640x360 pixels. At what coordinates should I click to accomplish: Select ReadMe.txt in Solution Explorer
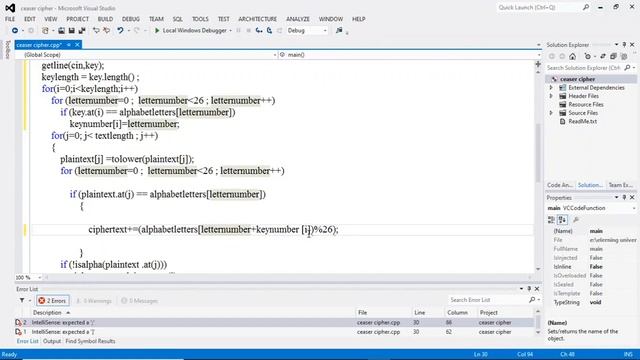(582, 121)
